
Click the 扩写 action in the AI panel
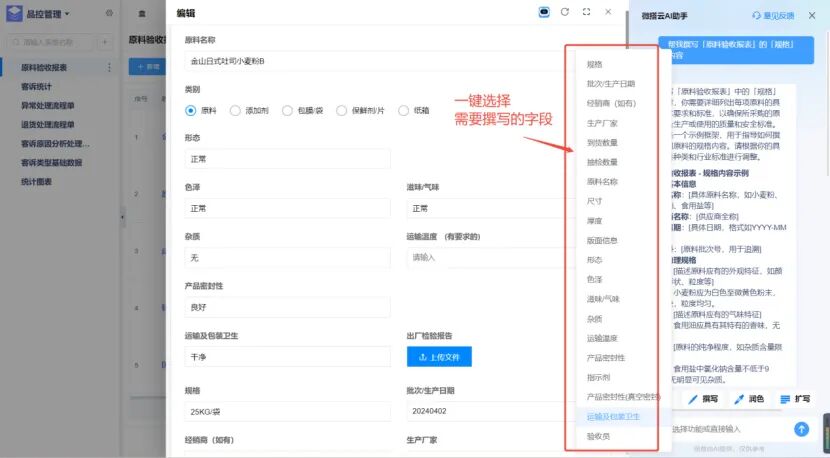pos(795,399)
